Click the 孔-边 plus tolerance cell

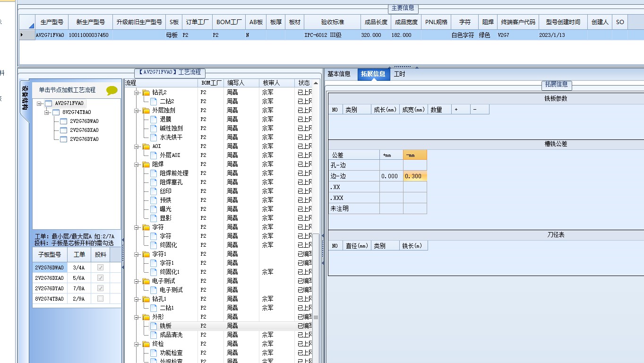click(391, 165)
